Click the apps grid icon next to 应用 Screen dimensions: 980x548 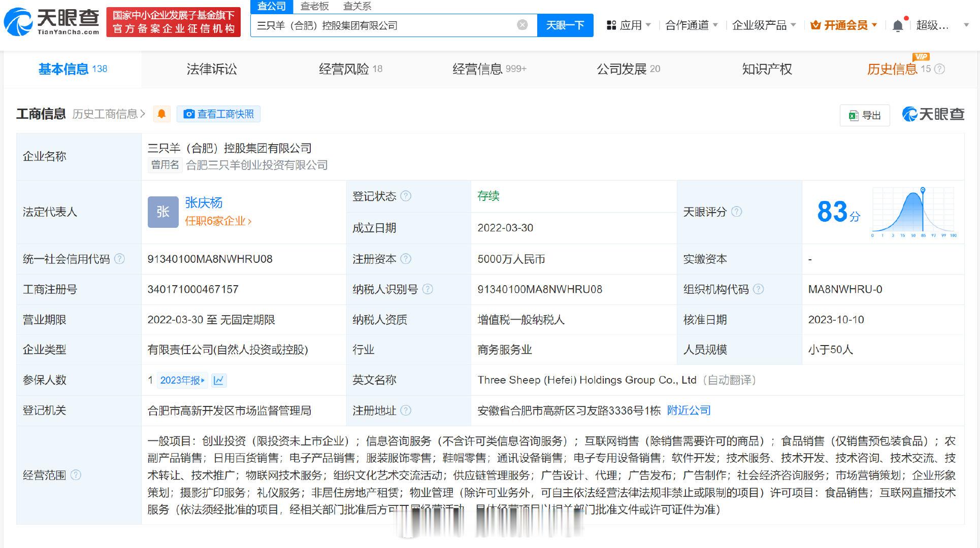tap(611, 25)
